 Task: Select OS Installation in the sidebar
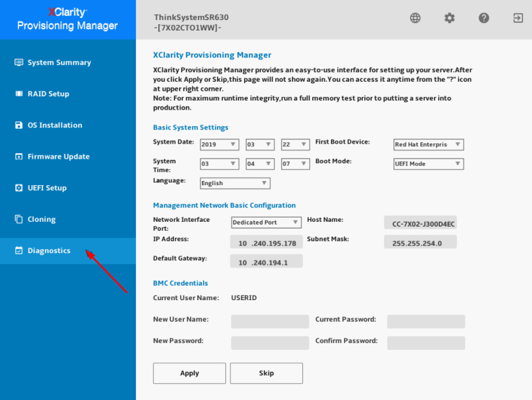point(68,125)
